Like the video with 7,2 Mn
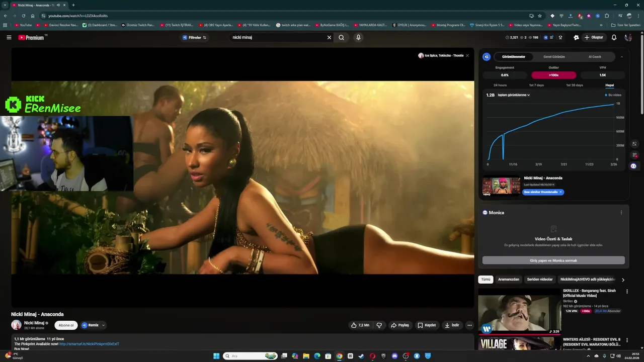The width and height of the screenshot is (644, 362). (x=360, y=325)
